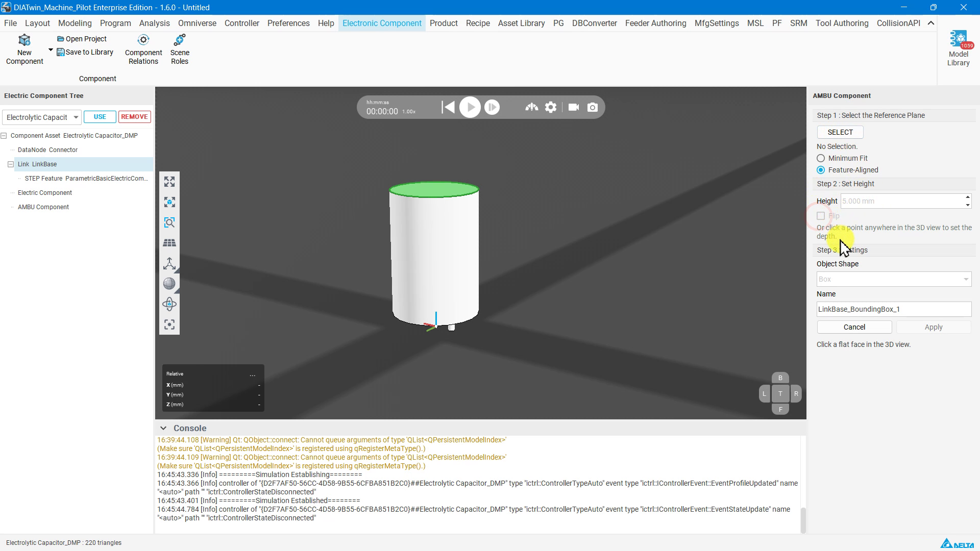The height and width of the screenshot is (551, 980).
Task: Click the fit-all view icon in viewport toolbar
Action: click(x=169, y=182)
